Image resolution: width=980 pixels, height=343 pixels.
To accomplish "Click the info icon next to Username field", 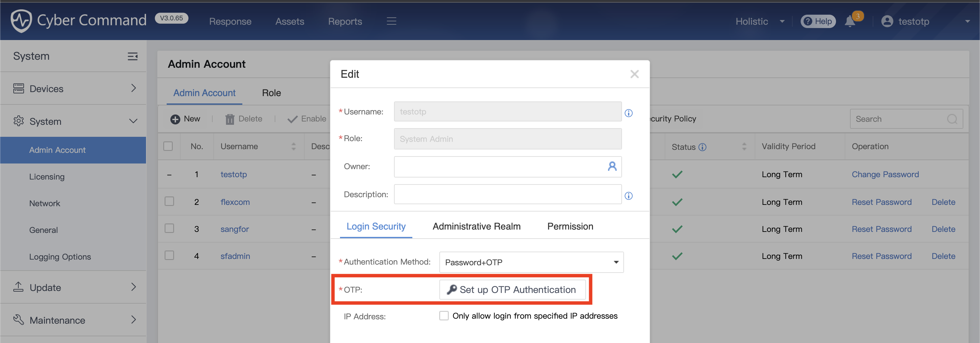I will pyautogui.click(x=628, y=113).
